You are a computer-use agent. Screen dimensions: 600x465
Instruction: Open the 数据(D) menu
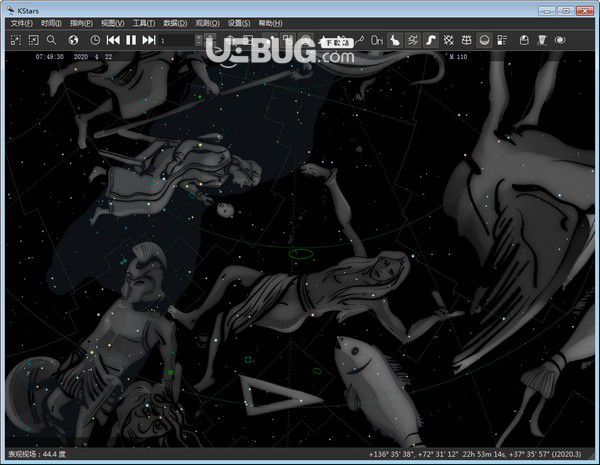pos(175,23)
